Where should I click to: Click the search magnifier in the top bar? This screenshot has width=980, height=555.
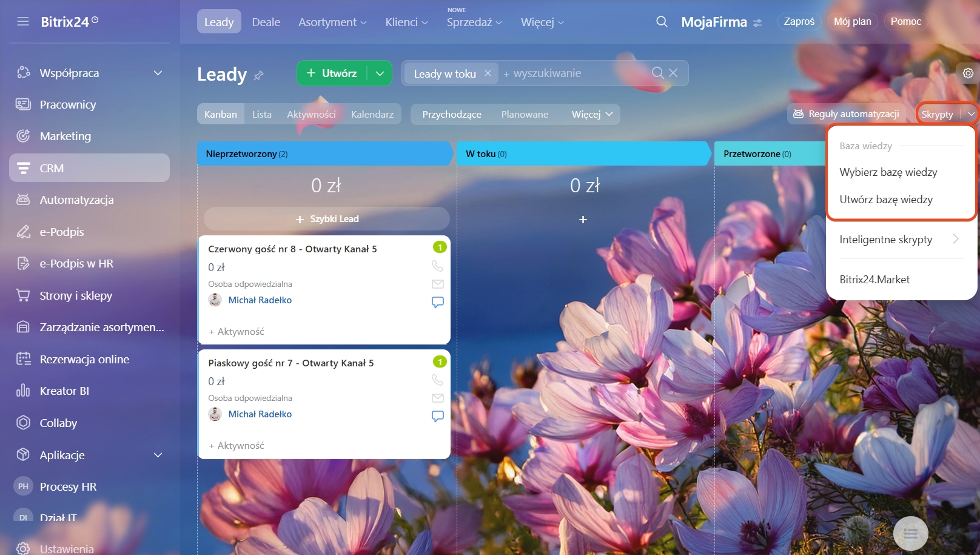(662, 22)
